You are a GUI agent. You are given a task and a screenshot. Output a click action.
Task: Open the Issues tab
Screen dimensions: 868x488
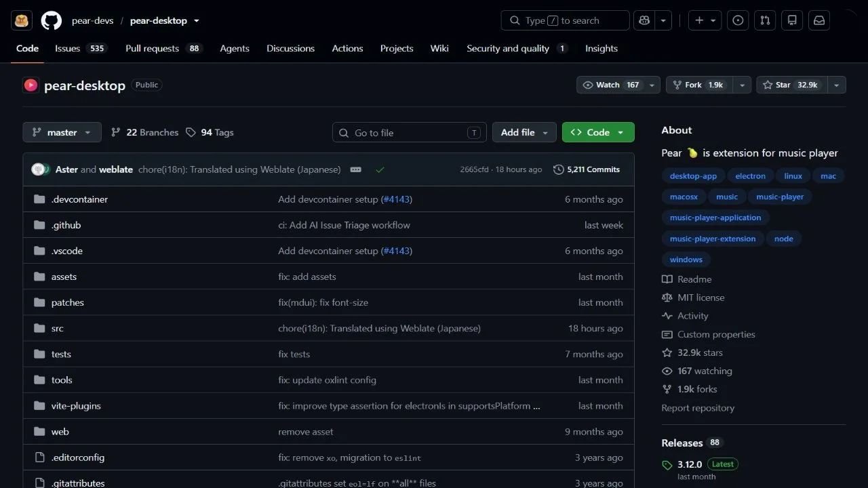(x=81, y=48)
